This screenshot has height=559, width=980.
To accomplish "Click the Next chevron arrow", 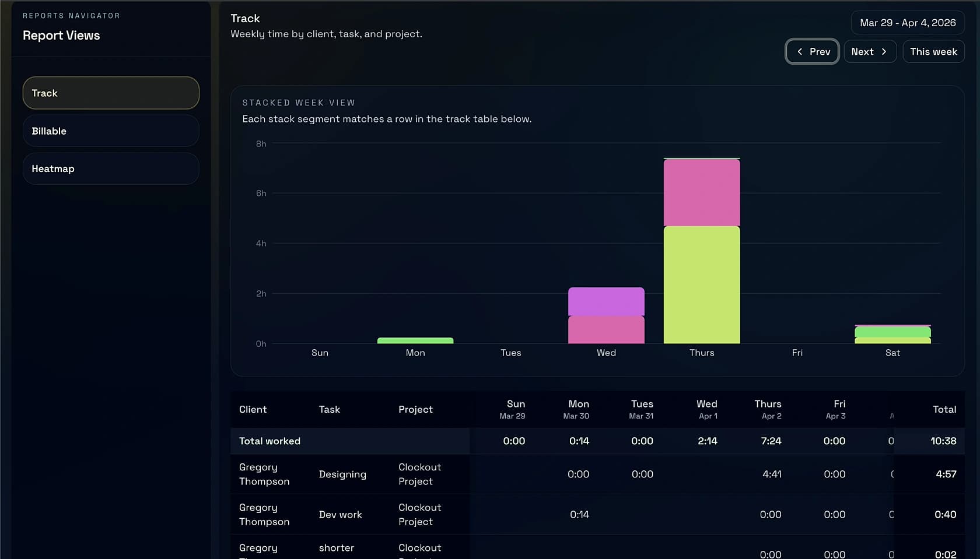I will click(884, 51).
